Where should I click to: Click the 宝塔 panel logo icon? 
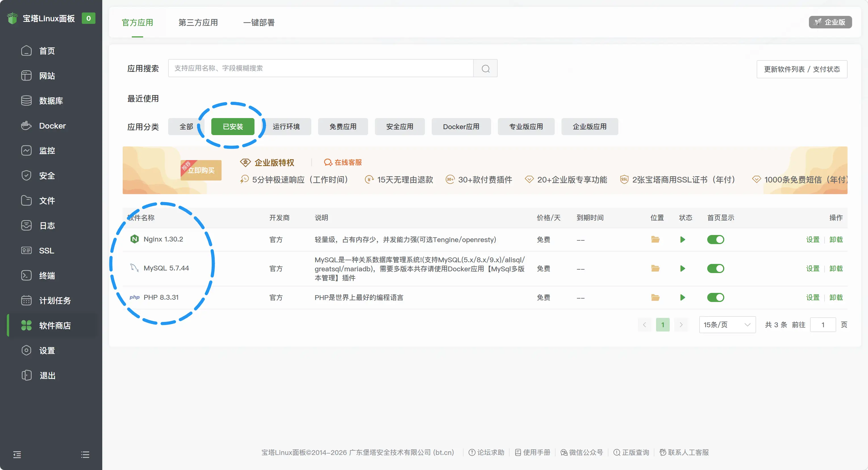(12, 18)
